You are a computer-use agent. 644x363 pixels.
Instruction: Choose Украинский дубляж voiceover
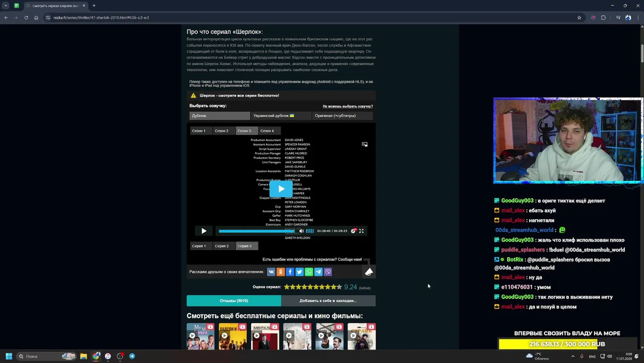pos(281,115)
